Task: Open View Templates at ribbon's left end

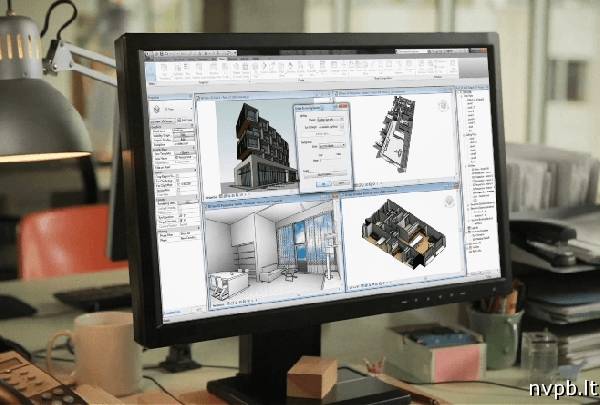Action: [x=164, y=72]
